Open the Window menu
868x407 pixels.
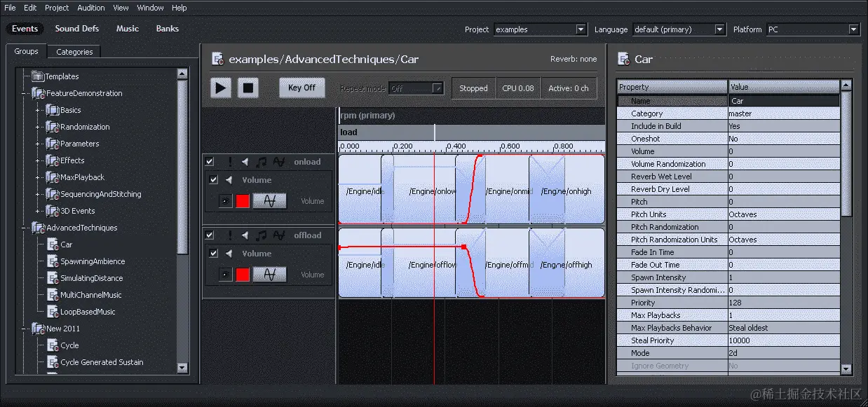(x=151, y=8)
